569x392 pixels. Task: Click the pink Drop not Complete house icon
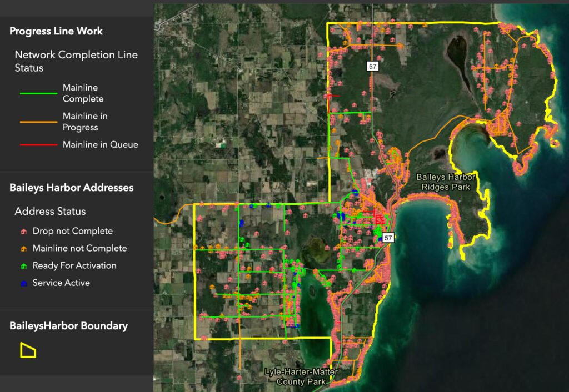[23, 231]
